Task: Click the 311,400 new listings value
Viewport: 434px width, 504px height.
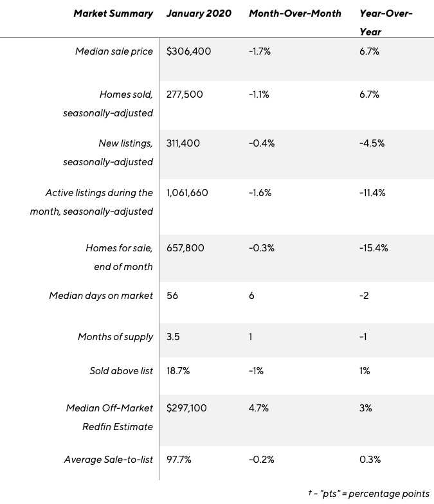Action: pos(183,143)
